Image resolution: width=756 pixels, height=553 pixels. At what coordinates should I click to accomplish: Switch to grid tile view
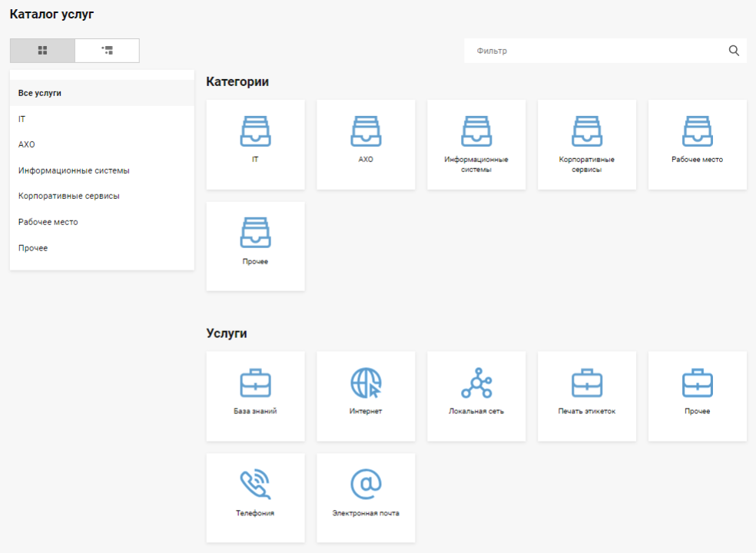(x=42, y=51)
